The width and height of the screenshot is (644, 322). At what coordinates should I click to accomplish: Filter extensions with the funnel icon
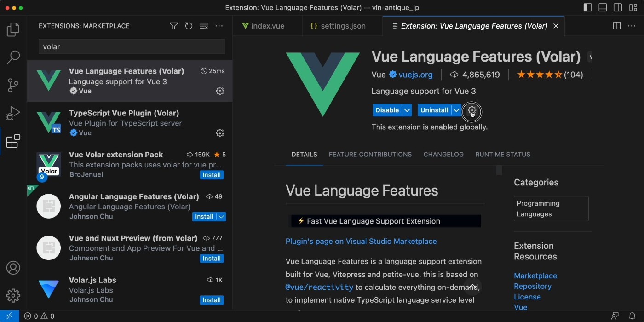click(x=173, y=26)
